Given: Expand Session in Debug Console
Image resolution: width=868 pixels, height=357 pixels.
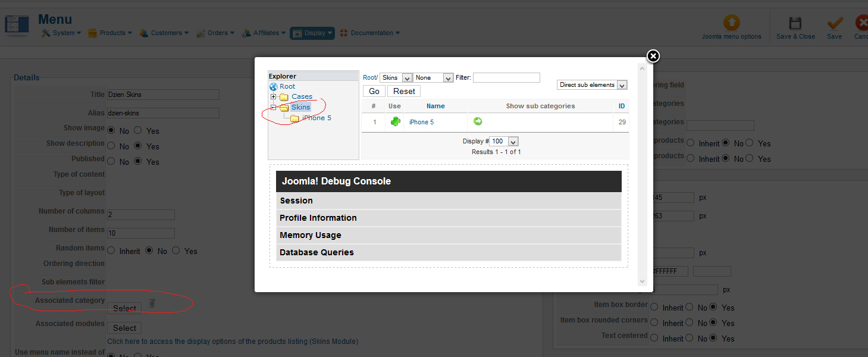Looking at the screenshot, I should [x=449, y=201].
